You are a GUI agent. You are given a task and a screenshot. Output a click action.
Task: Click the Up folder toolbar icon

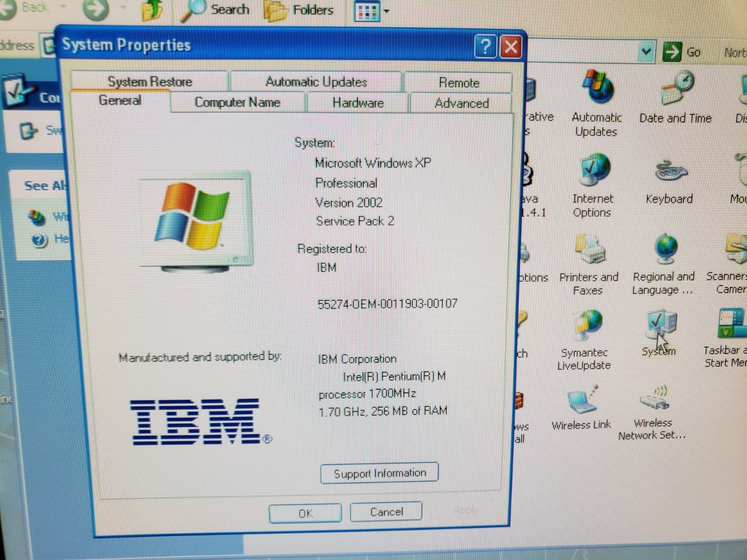click(152, 10)
